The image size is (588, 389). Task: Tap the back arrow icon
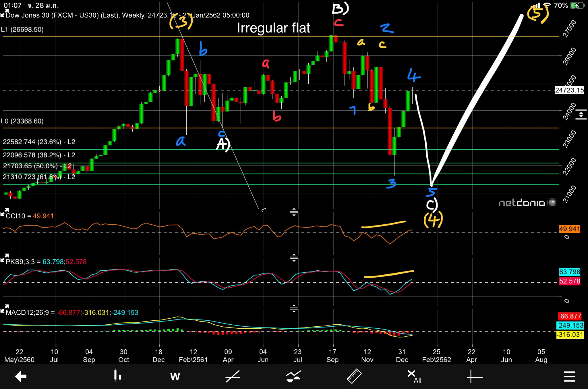tap(21, 376)
